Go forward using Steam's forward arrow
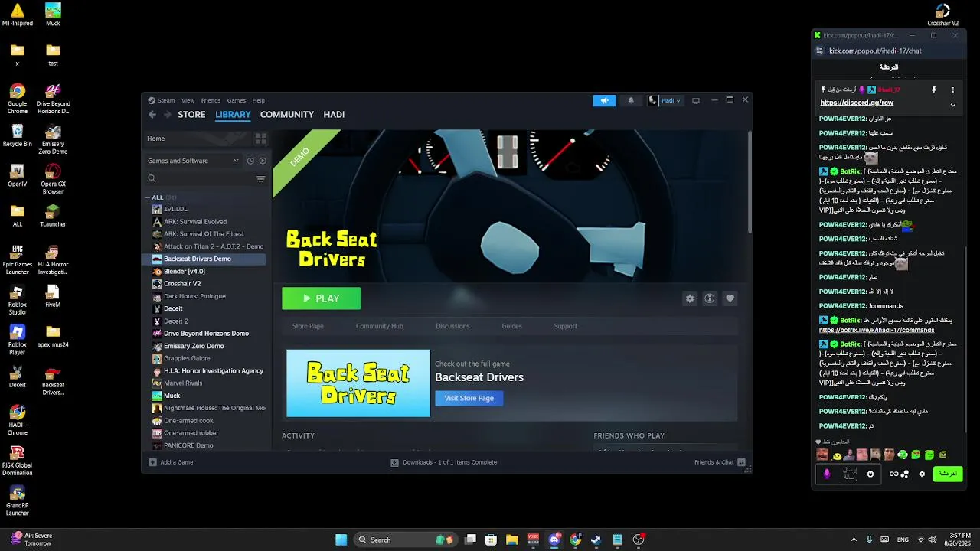The height and width of the screenshot is (551, 980). (x=167, y=115)
